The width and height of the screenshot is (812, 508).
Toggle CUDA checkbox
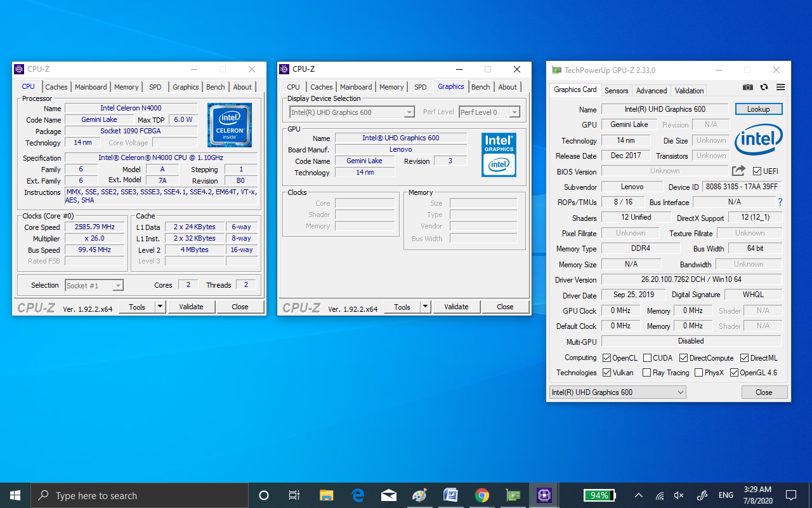point(647,358)
